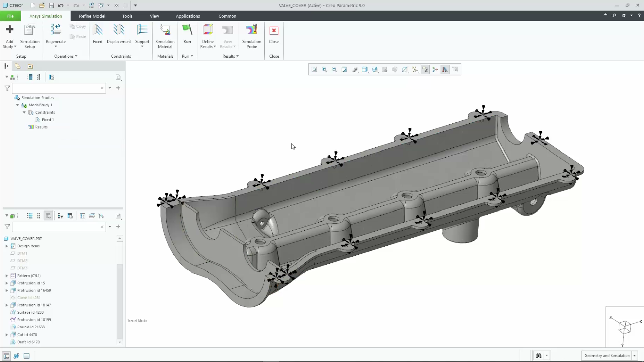The image size is (644, 362).
Task: Click the Define Results icon
Action: tap(208, 29)
